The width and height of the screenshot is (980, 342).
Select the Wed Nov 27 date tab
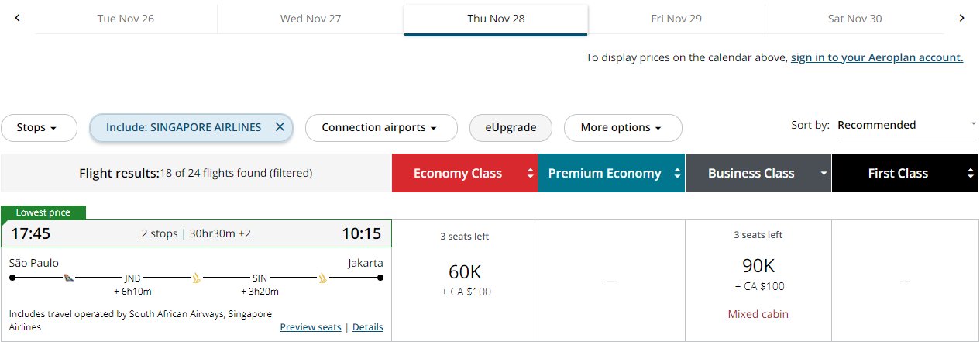pos(311,19)
